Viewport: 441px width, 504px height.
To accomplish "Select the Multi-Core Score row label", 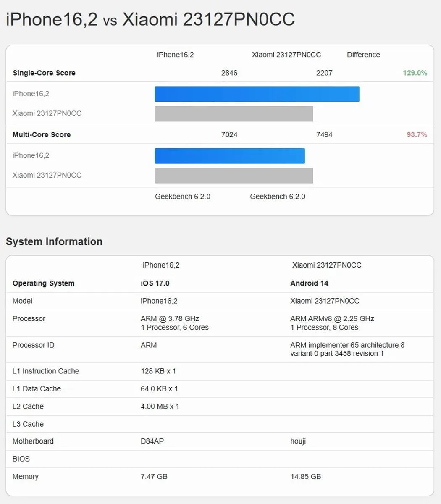I will (42, 135).
